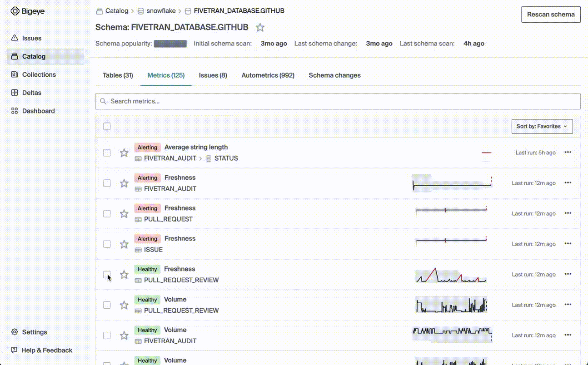Open Catalog in the sidebar

(x=45, y=56)
